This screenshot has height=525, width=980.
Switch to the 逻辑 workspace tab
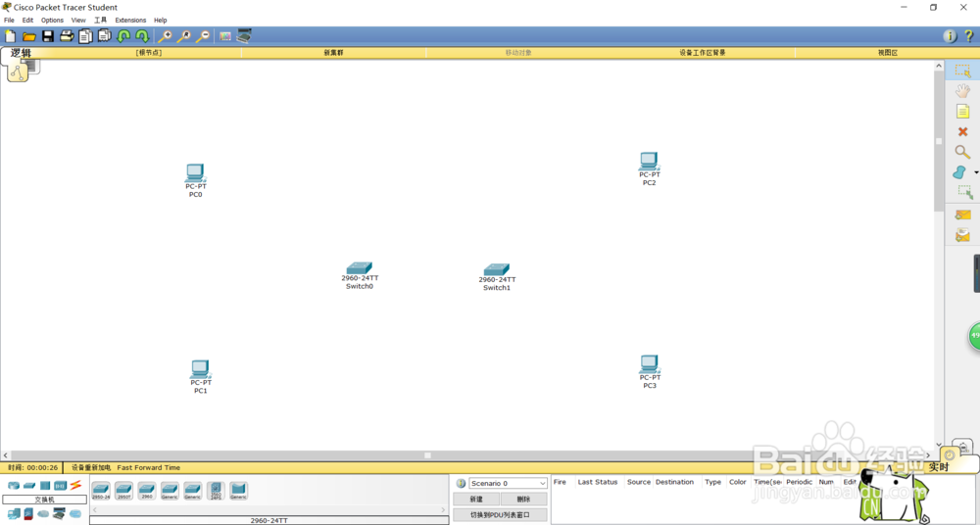(x=21, y=53)
